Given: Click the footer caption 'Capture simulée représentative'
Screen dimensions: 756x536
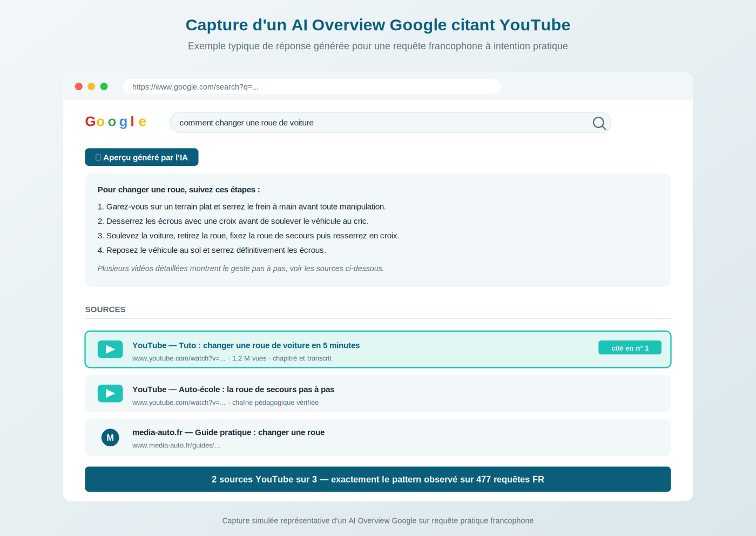Looking at the screenshot, I should coord(378,520).
